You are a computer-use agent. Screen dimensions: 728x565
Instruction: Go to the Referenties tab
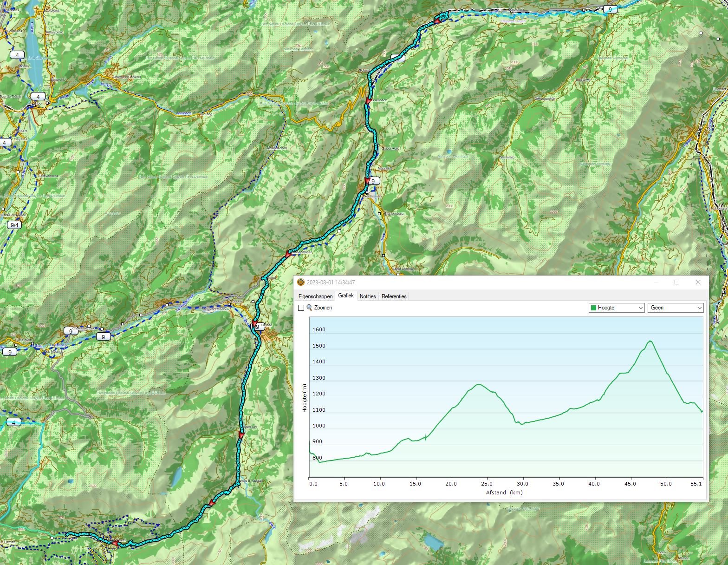coord(394,296)
